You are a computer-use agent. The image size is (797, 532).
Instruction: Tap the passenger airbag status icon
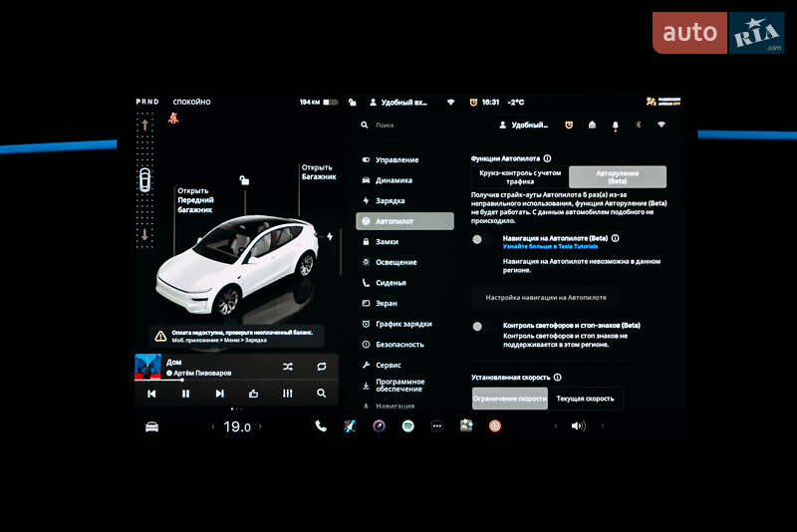pos(664,102)
